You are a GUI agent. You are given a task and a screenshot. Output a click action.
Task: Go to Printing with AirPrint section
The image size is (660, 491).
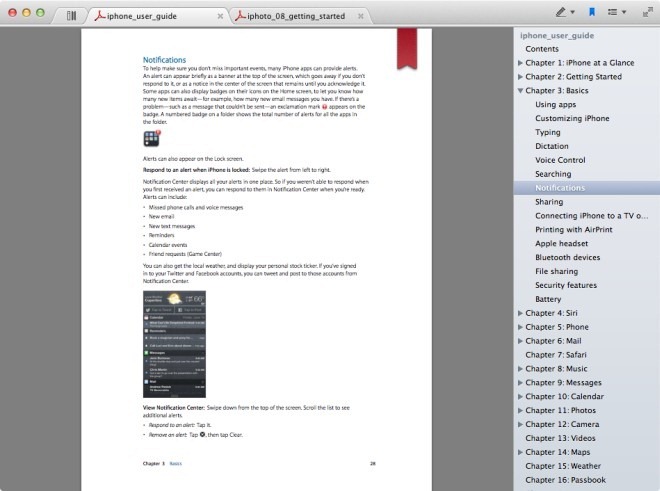coord(574,229)
